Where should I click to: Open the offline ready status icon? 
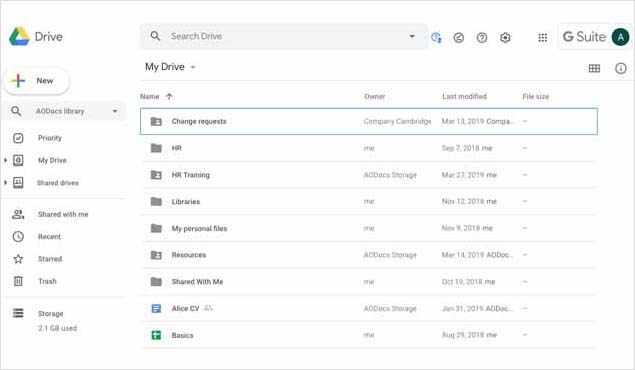(x=458, y=38)
